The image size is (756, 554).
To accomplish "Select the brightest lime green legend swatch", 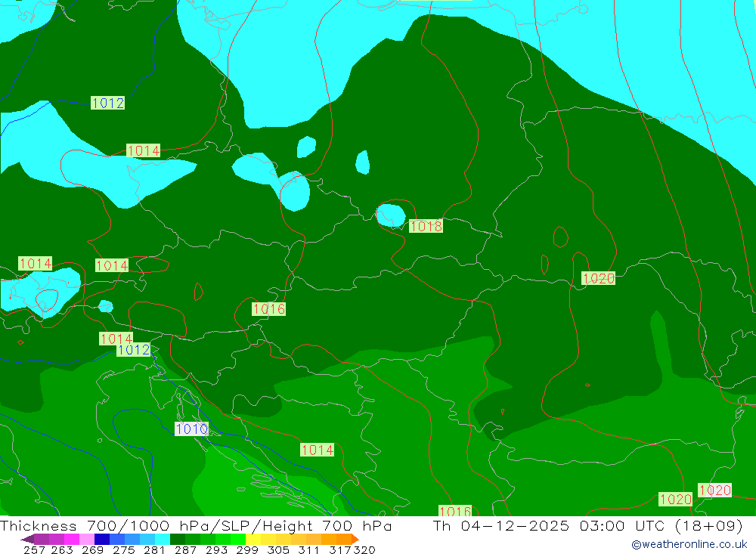I will (x=238, y=539).
